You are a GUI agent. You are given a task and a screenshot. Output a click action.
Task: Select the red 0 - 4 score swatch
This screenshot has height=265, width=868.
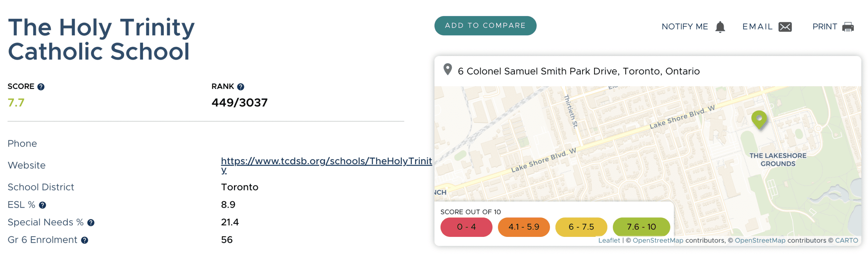466,227
